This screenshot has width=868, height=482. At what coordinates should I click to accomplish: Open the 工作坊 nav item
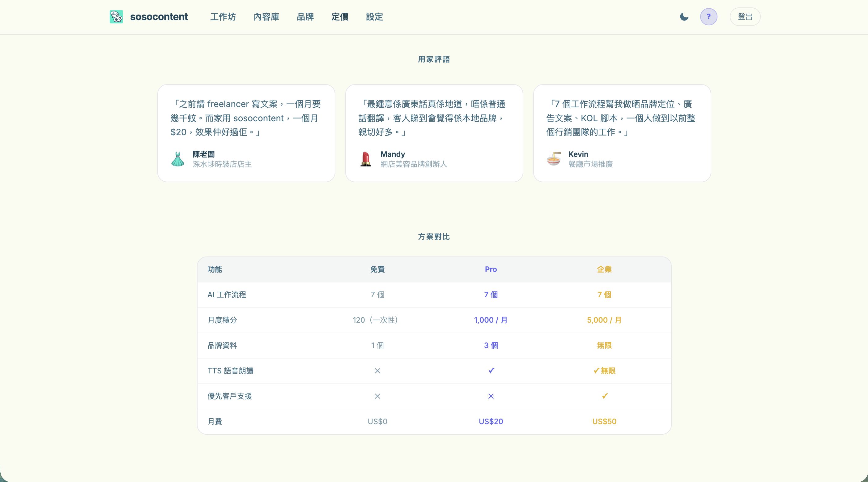[223, 16]
